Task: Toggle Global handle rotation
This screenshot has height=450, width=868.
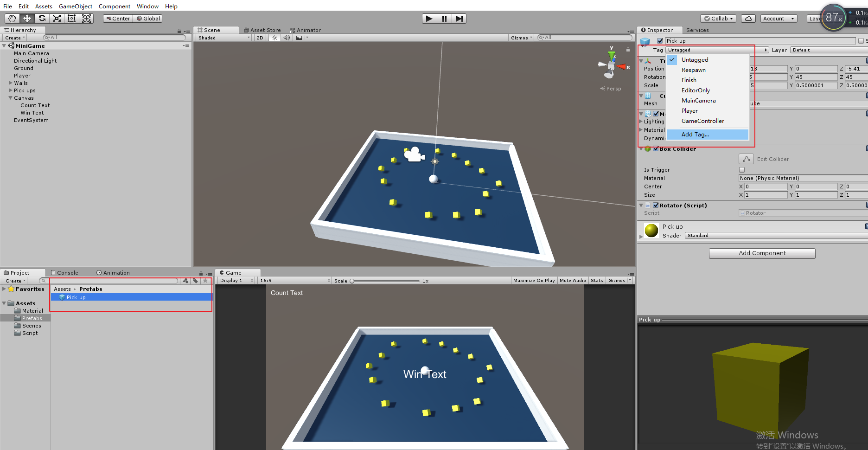Action: point(148,19)
